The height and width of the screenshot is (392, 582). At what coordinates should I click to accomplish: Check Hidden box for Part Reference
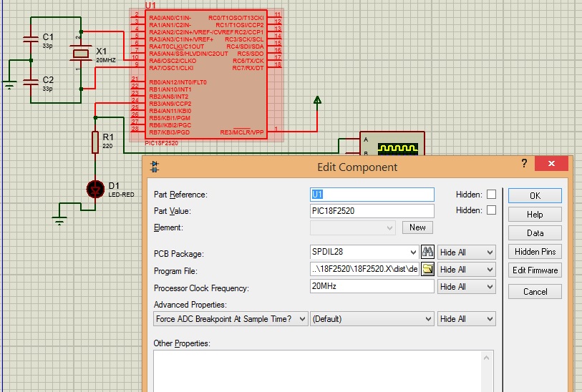(491, 195)
